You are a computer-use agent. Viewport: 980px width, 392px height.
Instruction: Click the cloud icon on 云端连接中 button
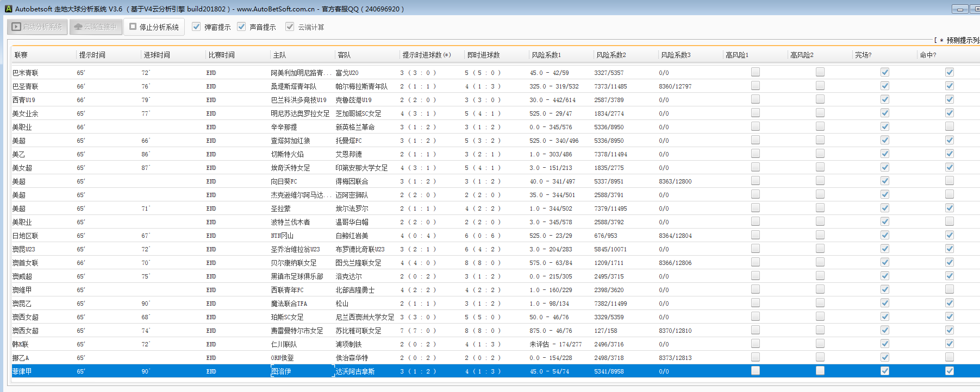(x=78, y=27)
